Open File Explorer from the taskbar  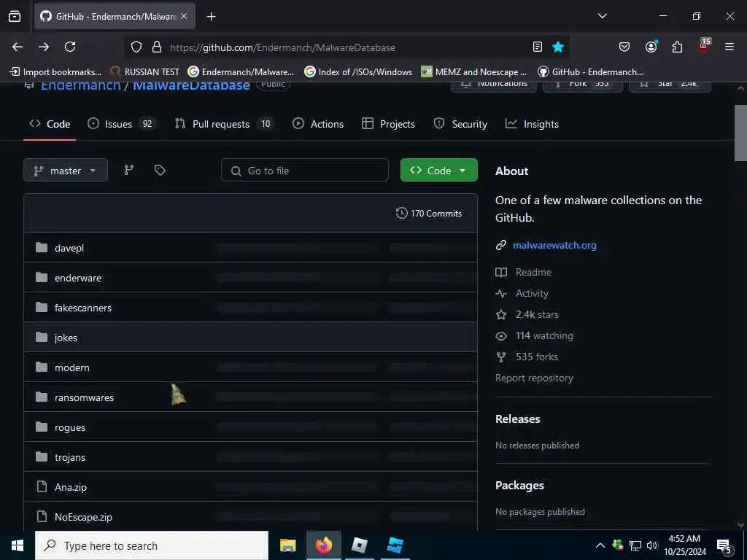pos(287,545)
